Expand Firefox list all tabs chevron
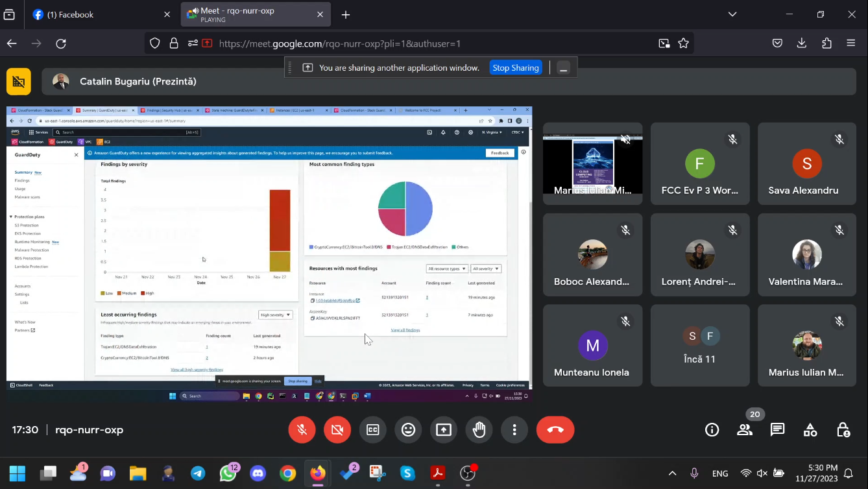Screen dimensions: 868x489 (732, 14)
